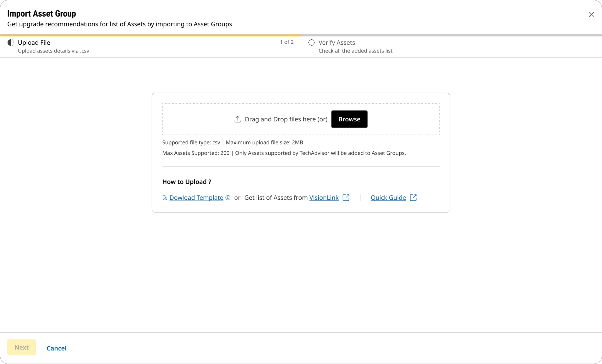Screen dimensions: 602x364
Task: Click the external link icon next to Quick Guide
Action: coord(413,198)
